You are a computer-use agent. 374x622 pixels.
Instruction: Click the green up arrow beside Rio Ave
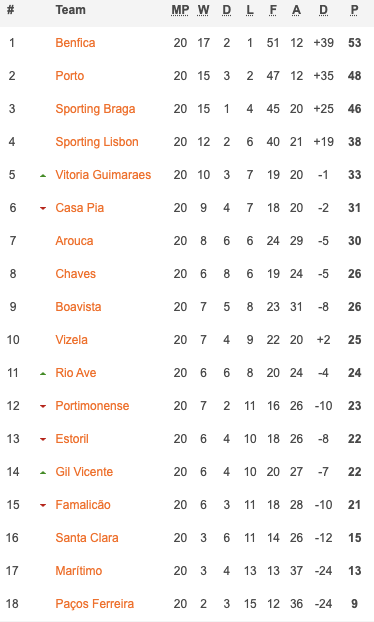(43, 373)
